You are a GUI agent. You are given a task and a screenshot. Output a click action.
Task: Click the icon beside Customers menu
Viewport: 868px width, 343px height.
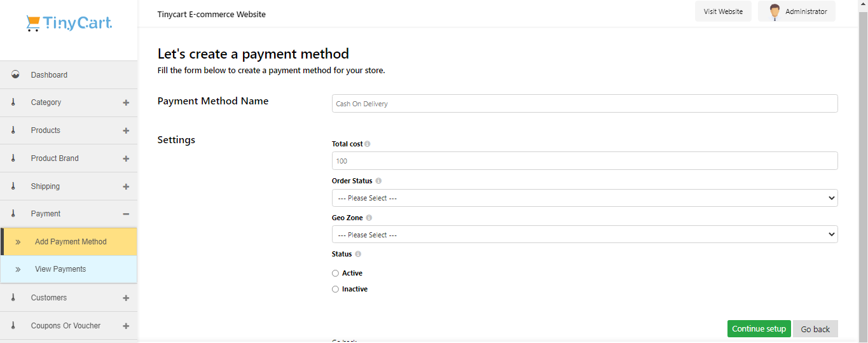(13, 297)
